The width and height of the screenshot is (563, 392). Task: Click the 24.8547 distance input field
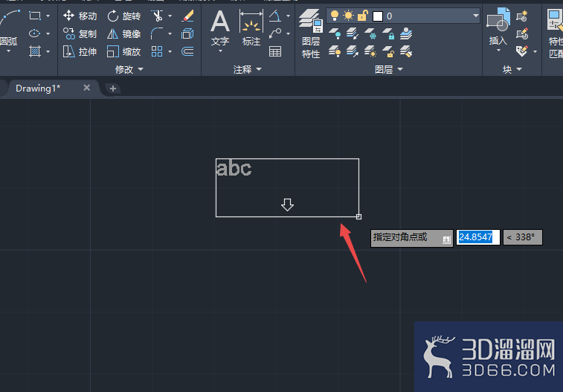point(478,237)
